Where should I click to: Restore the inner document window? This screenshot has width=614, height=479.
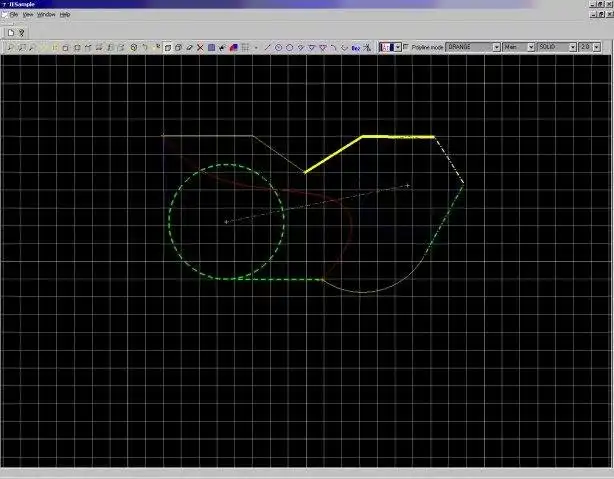(602, 14)
